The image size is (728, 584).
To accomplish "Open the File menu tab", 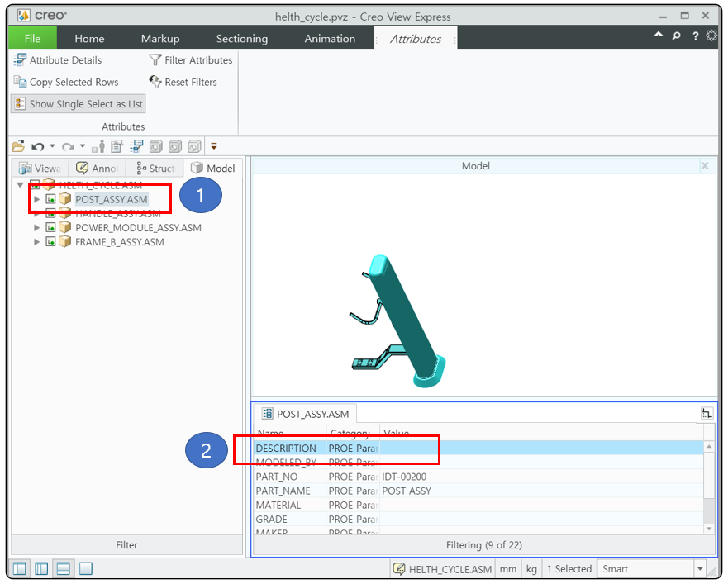I will click(x=32, y=38).
